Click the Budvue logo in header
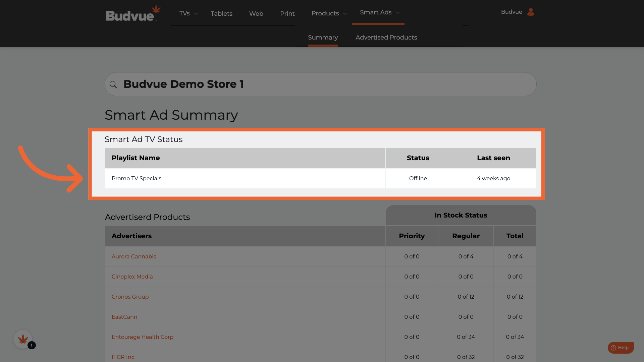 click(133, 13)
